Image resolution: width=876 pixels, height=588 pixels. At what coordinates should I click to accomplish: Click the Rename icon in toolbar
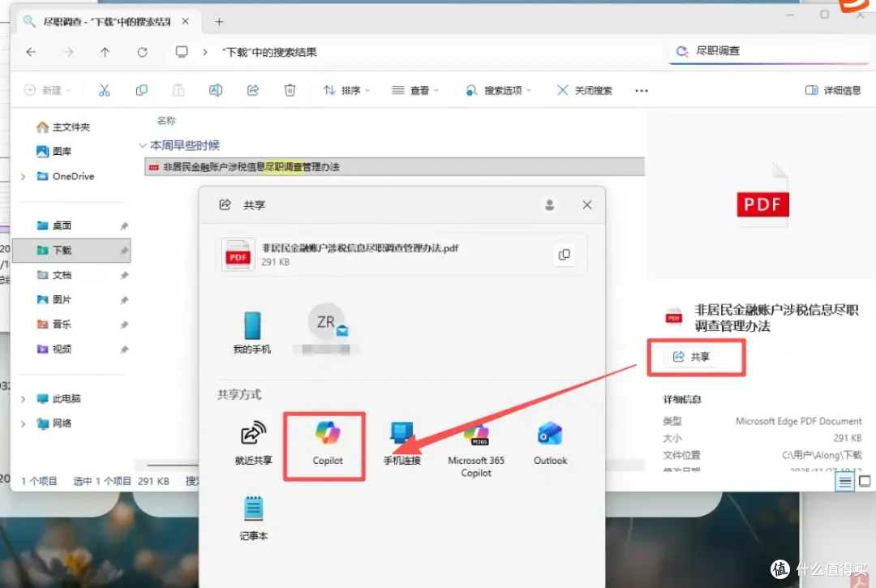[x=216, y=90]
